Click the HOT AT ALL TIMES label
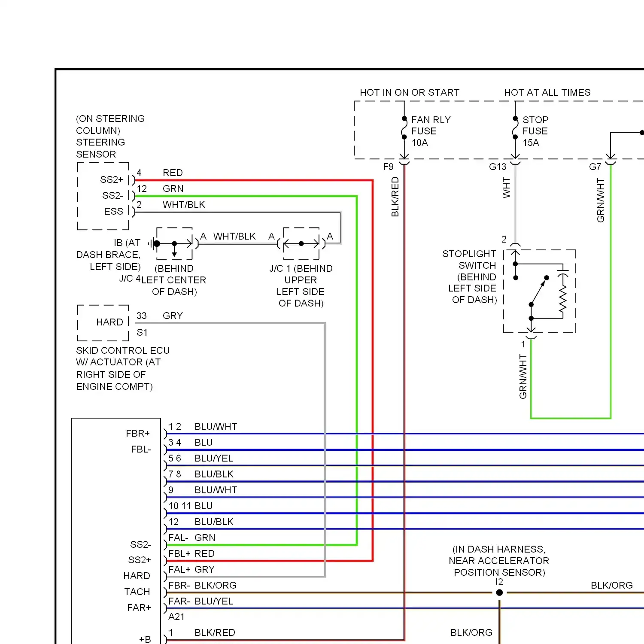The width and height of the screenshot is (644, 644). pos(547,92)
